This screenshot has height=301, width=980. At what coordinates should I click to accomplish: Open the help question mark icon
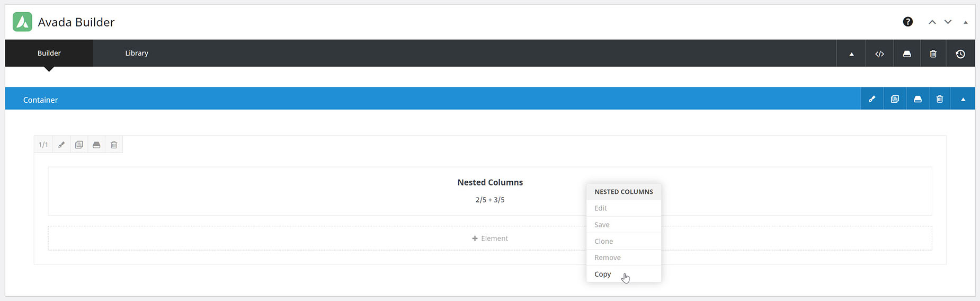click(908, 22)
